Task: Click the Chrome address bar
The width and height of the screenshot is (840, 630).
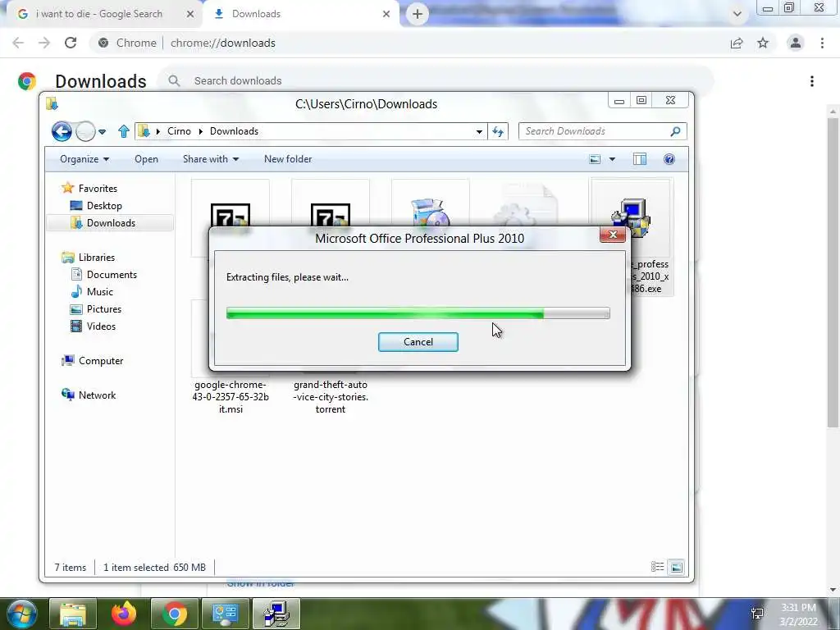Action: pos(407,43)
